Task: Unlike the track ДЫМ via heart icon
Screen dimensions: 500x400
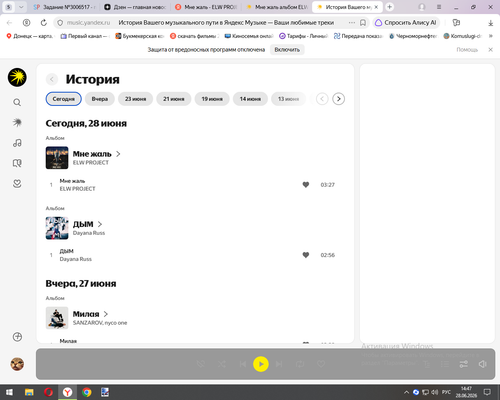Action: click(x=306, y=255)
